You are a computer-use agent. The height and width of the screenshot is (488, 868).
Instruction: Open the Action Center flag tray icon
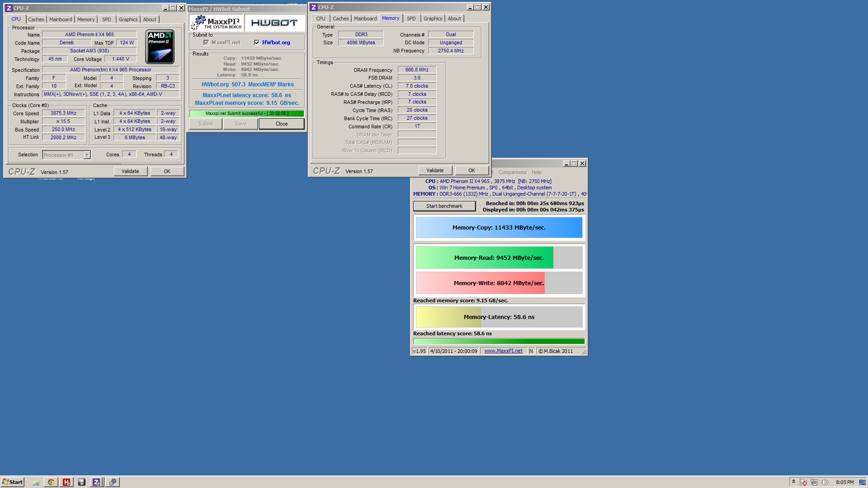point(803,482)
